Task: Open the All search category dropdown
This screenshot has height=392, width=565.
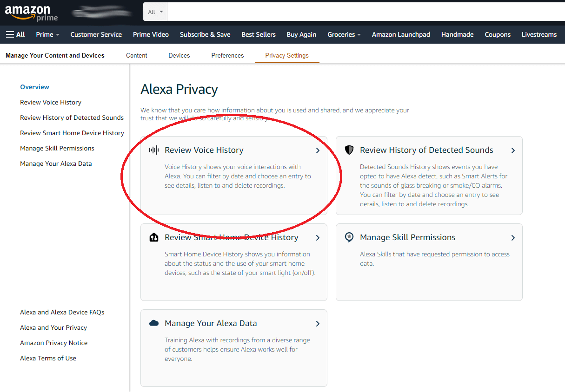Action: point(155,12)
